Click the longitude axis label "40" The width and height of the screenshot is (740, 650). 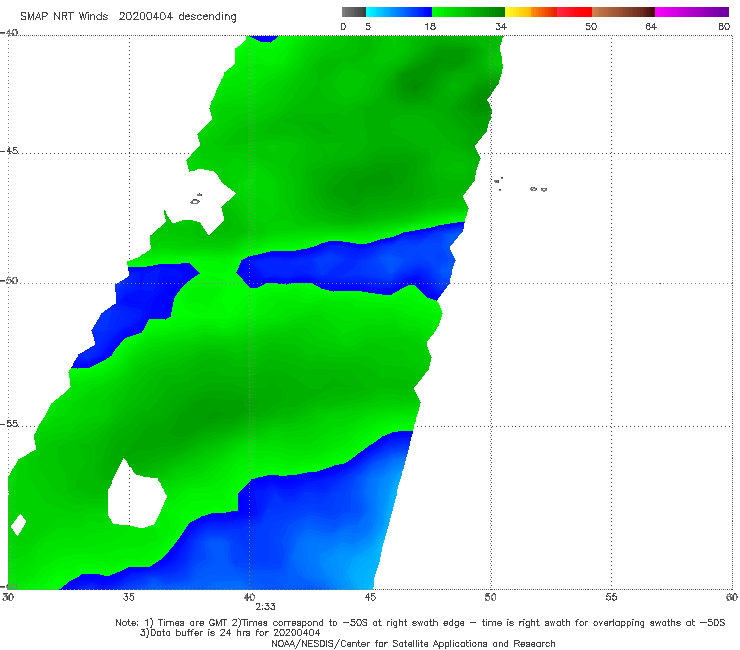pyautogui.click(x=249, y=597)
